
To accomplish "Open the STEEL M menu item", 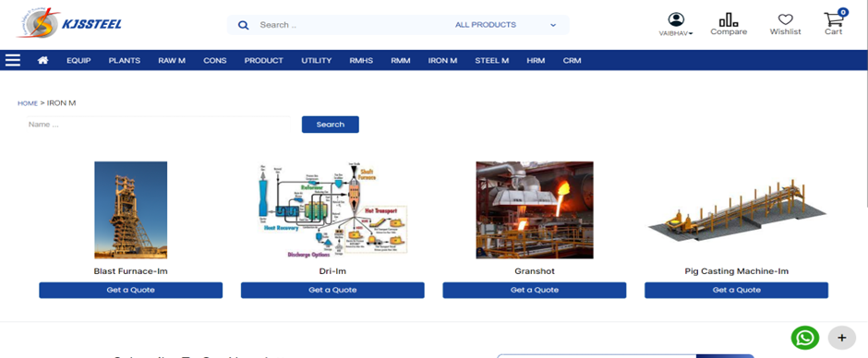I will coord(491,60).
